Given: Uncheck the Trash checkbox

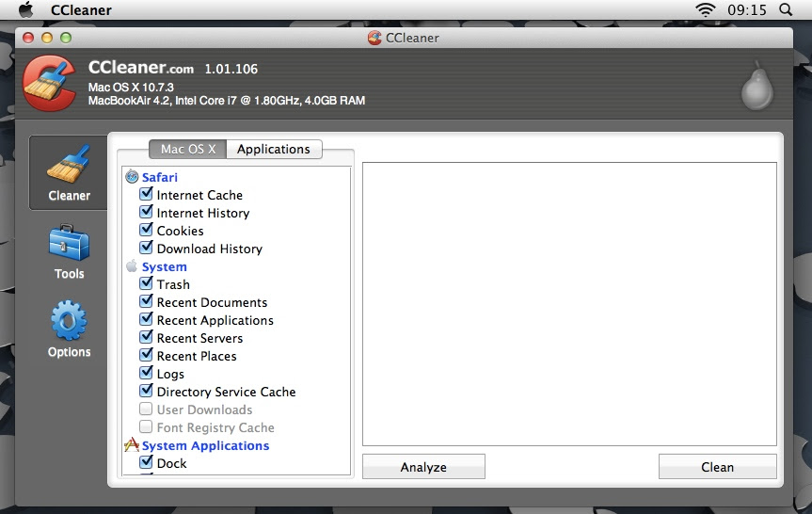Looking at the screenshot, I should pyautogui.click(x=146, y=283).
